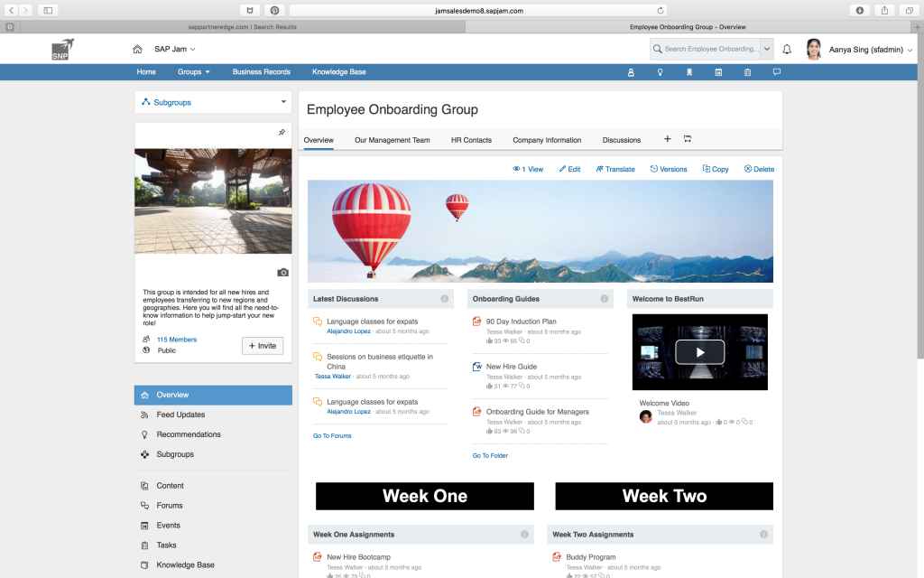Viewport: 924px width, 578px height.
Task: Switch to HR Contacts tab
Action: [x=471, y=140]
